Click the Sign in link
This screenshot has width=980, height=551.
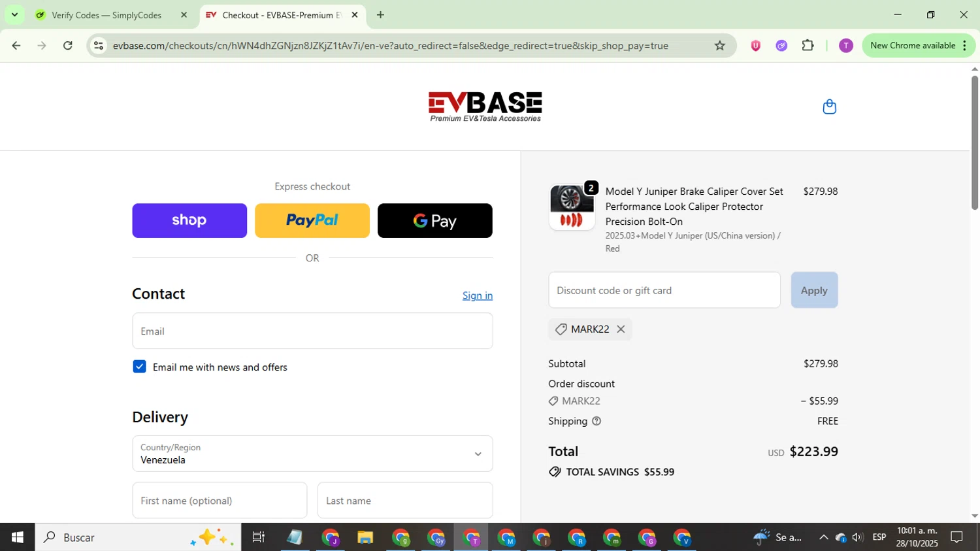pos(478,295)
